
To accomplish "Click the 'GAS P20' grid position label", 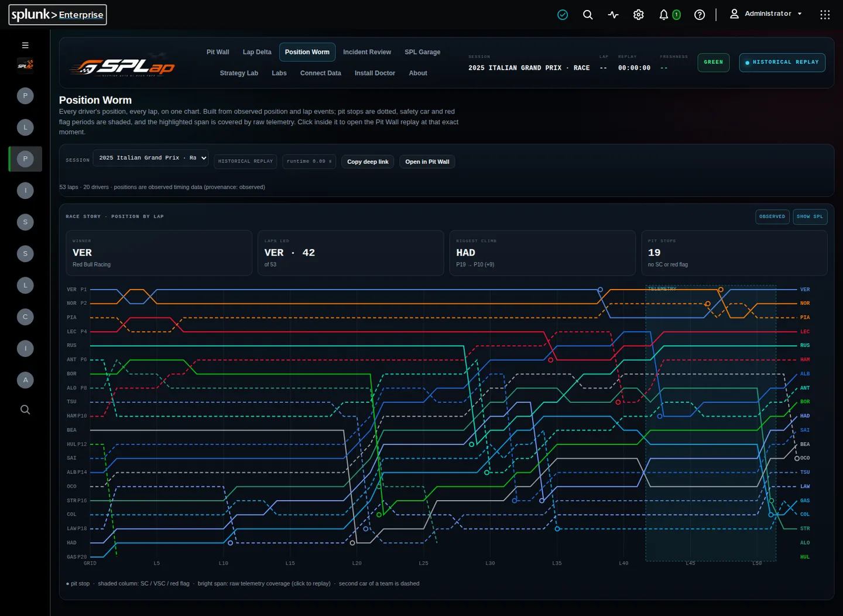I will (x=77, y=557).
